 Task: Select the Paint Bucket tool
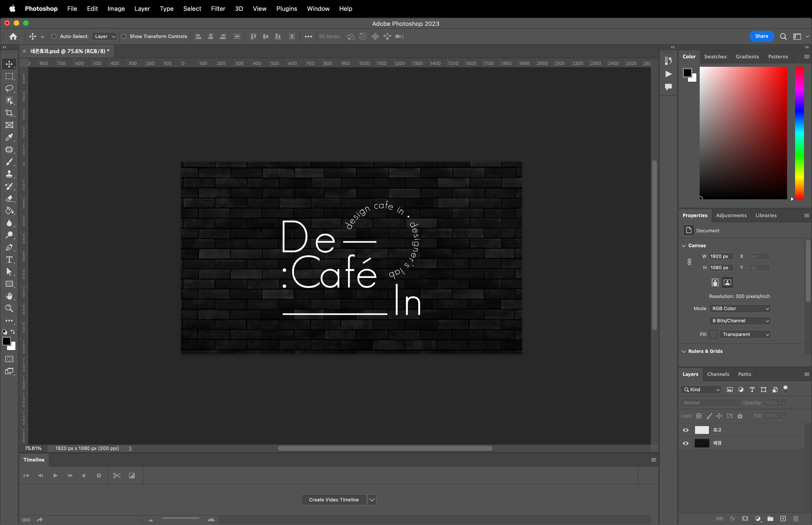pos(9,211)
